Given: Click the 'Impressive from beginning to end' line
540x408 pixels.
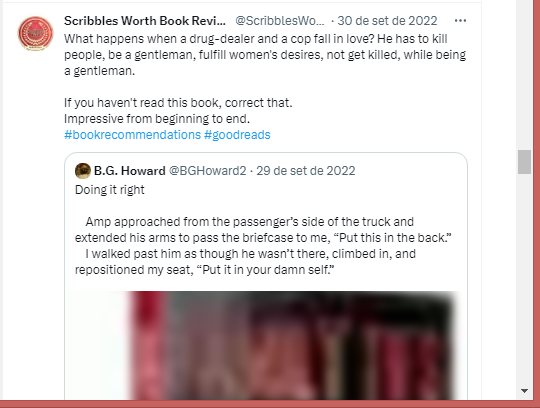Looking at the screenshot, I should tap(157, 119).
